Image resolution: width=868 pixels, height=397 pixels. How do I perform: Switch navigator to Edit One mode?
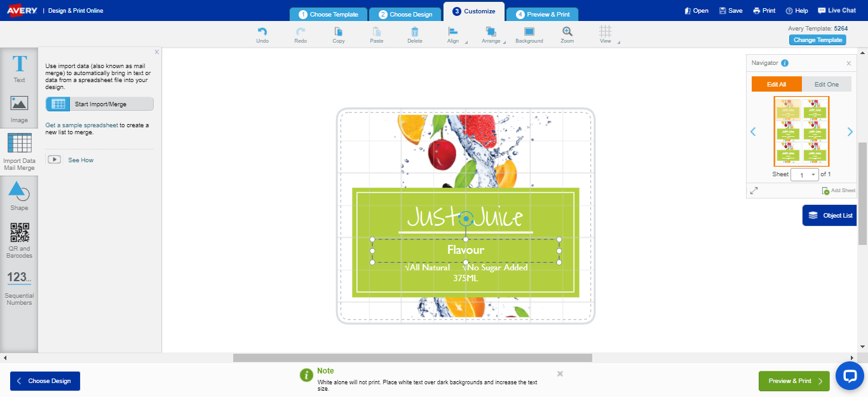[x=827, y=84]
